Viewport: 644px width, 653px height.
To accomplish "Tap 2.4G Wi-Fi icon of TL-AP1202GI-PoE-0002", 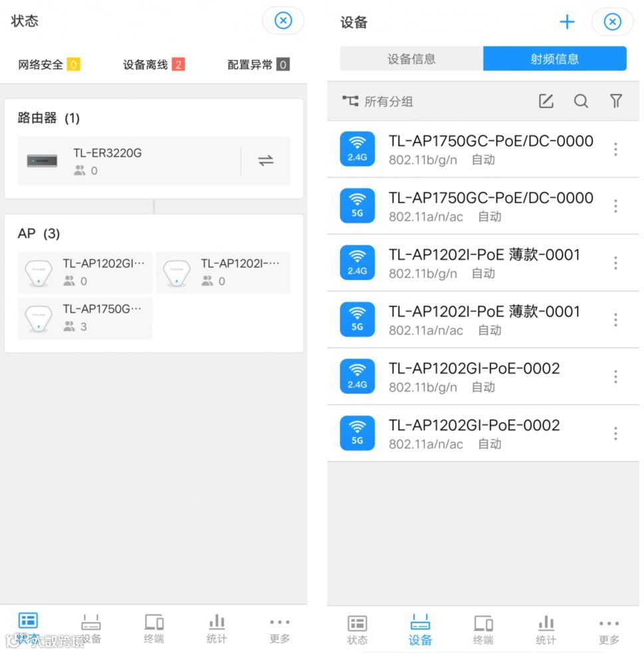I will click(357, 376).
